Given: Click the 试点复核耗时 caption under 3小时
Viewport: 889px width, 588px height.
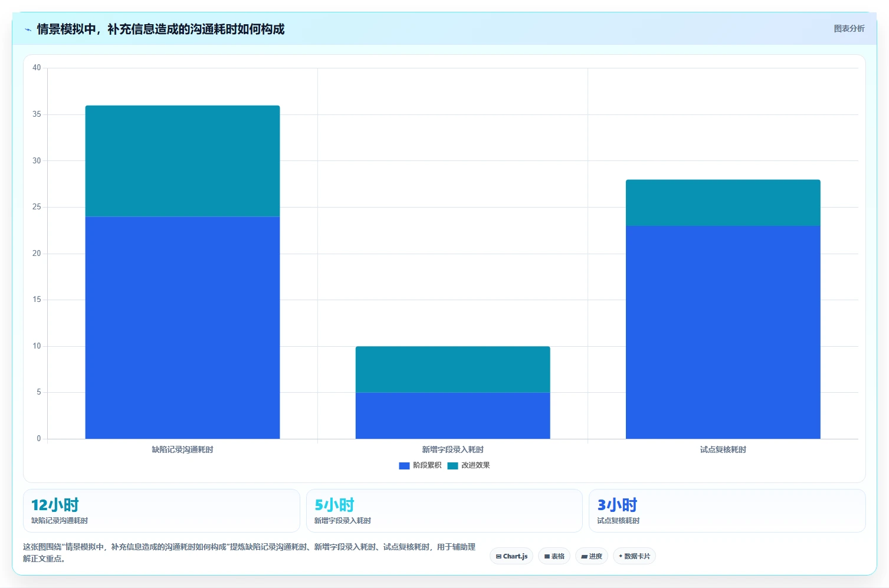Looking at the screenshot, I should (x=618, y=521).
